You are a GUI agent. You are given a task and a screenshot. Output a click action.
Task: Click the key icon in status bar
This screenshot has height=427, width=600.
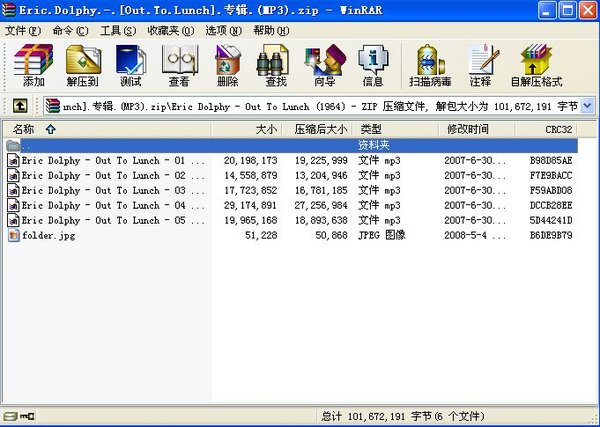[x=27, y=416]
